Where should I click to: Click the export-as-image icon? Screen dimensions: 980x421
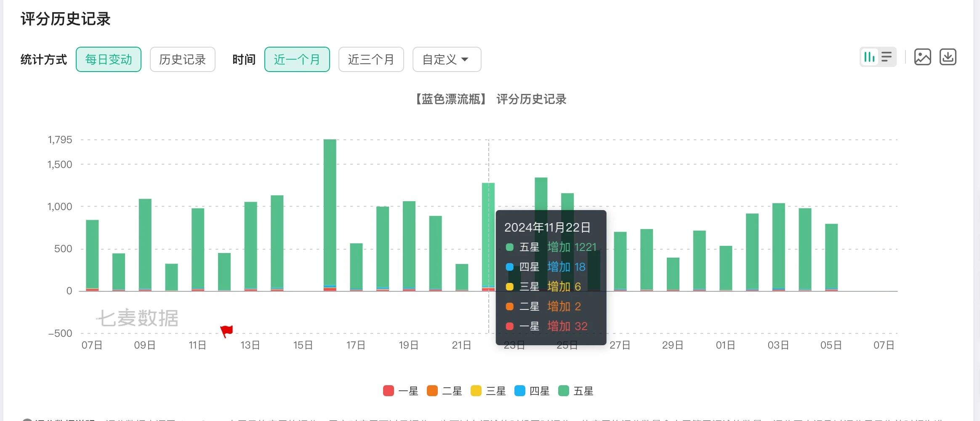pyautogui.click(x=923, y=57)
